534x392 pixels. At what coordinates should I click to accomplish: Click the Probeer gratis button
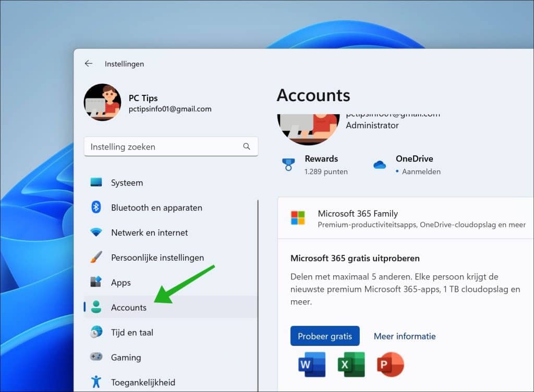[x=325, y=336]
